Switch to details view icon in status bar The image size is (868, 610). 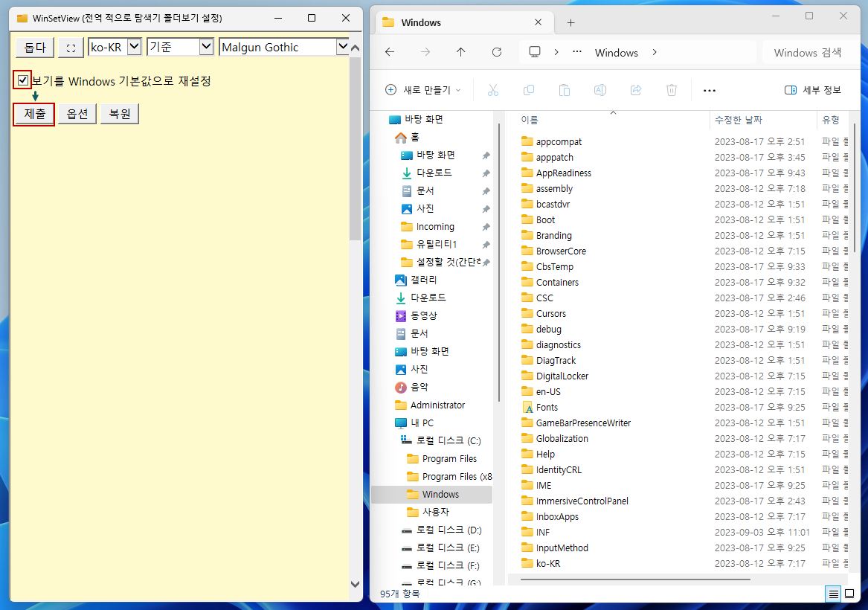pyautogui.click(x=833, y=594)
